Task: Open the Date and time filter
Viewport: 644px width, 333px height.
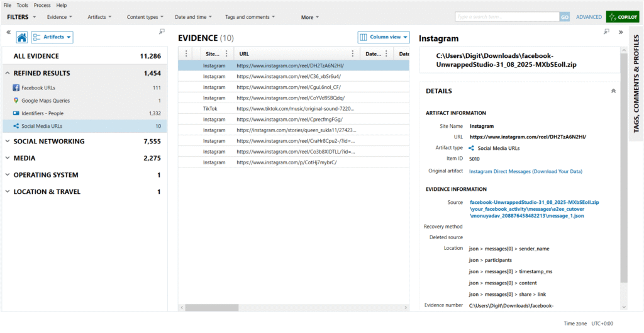Action: point(194,17)
